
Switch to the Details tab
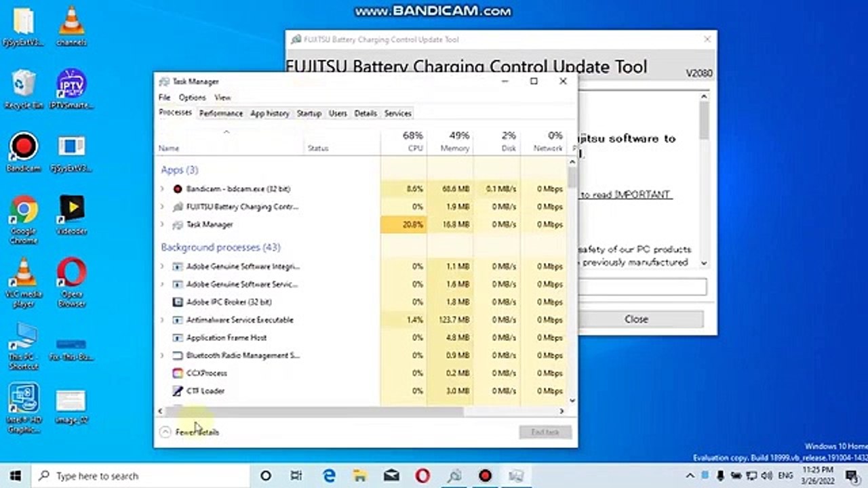(x=366, y=113)
